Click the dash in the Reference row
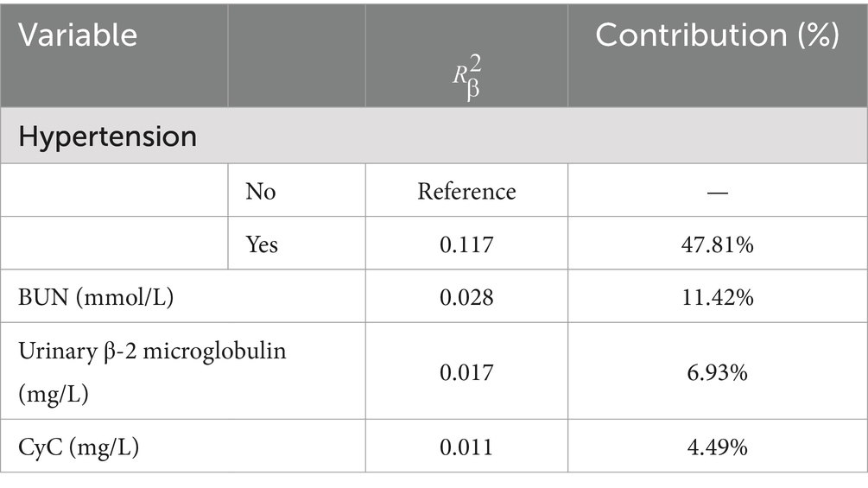Screen dimensions: 868x488 718,192
